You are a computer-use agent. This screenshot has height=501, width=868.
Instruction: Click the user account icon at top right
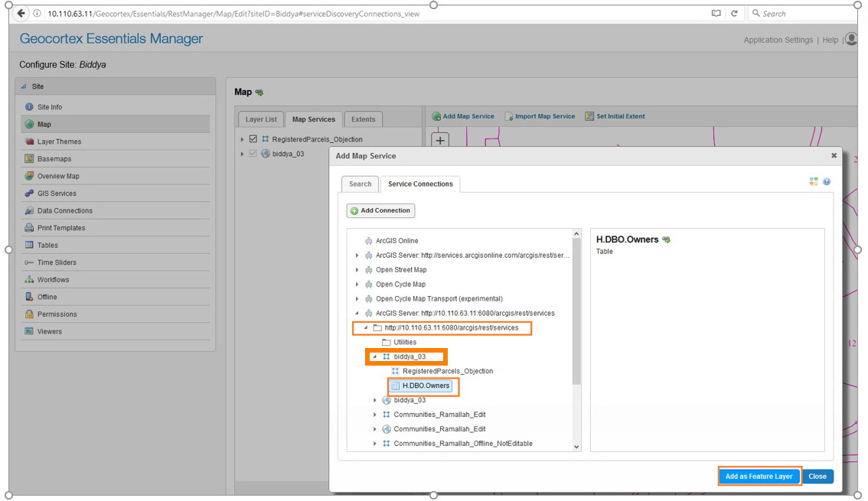(851, 39)
